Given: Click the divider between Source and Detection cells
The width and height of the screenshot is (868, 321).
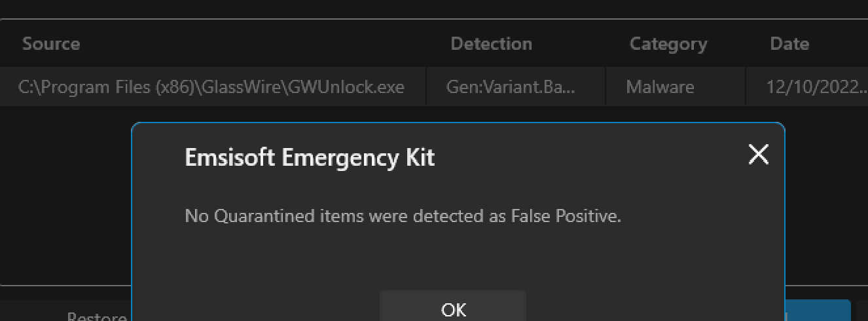Looking at the screenshot, I should click(x=426, y=86).
